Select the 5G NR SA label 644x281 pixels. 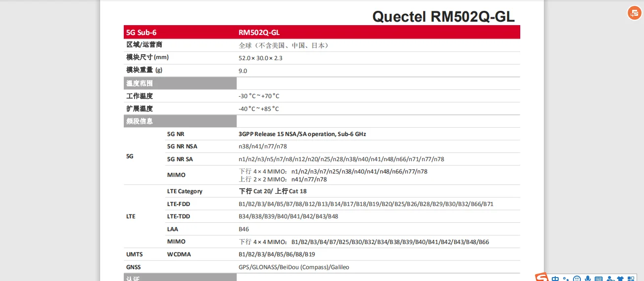[180, 159]
